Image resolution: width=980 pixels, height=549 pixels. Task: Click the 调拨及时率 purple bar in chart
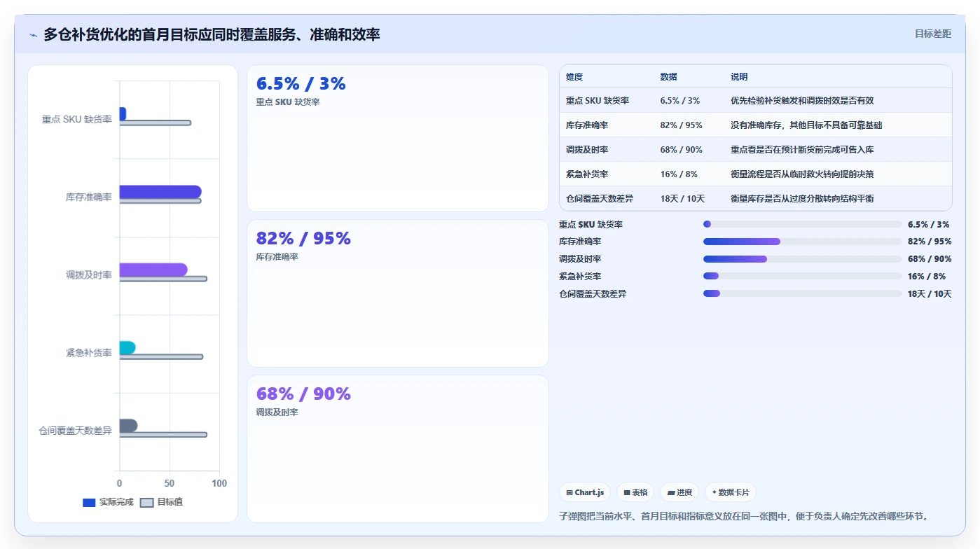pyautogui.click(x=153, y=270)
